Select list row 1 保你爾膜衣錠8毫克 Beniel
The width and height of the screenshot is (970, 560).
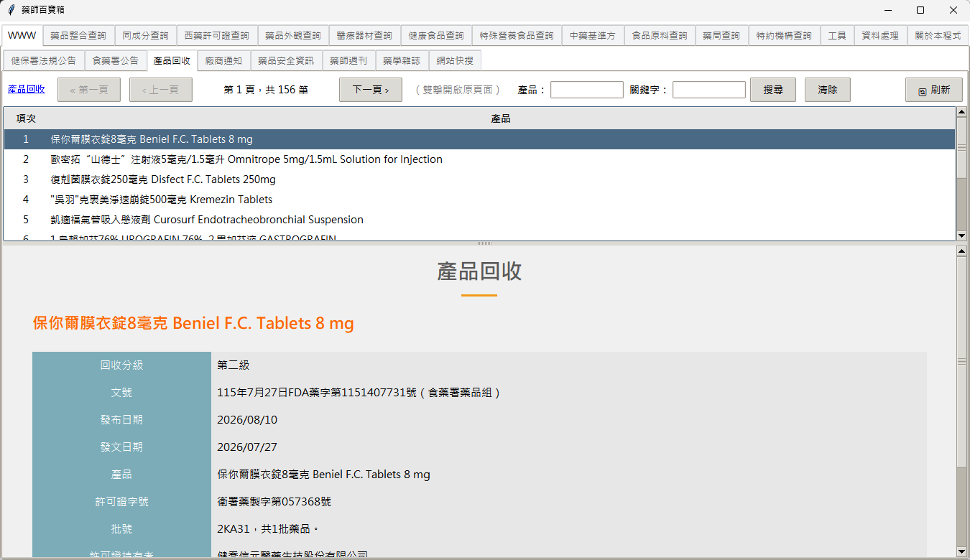click(480, 139)
